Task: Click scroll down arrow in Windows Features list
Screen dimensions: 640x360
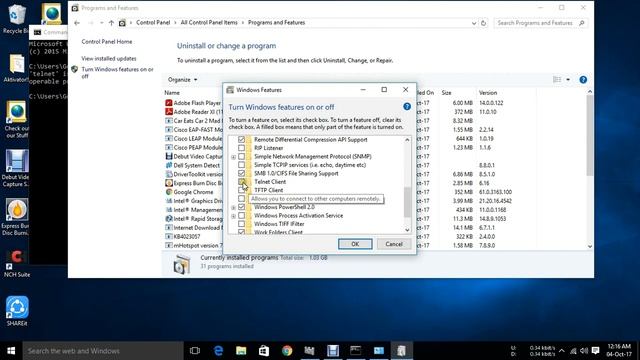Action: (407, 230)
